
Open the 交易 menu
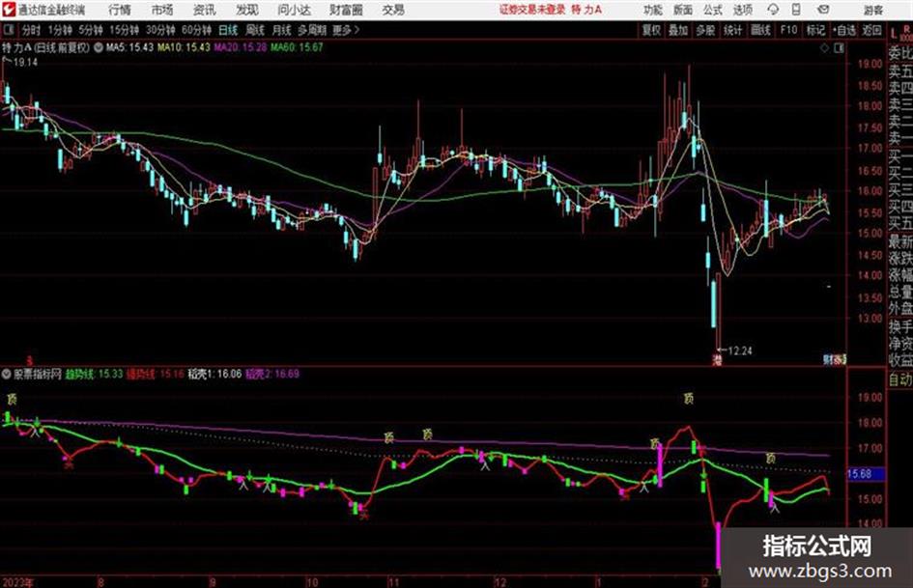(393, 10)
